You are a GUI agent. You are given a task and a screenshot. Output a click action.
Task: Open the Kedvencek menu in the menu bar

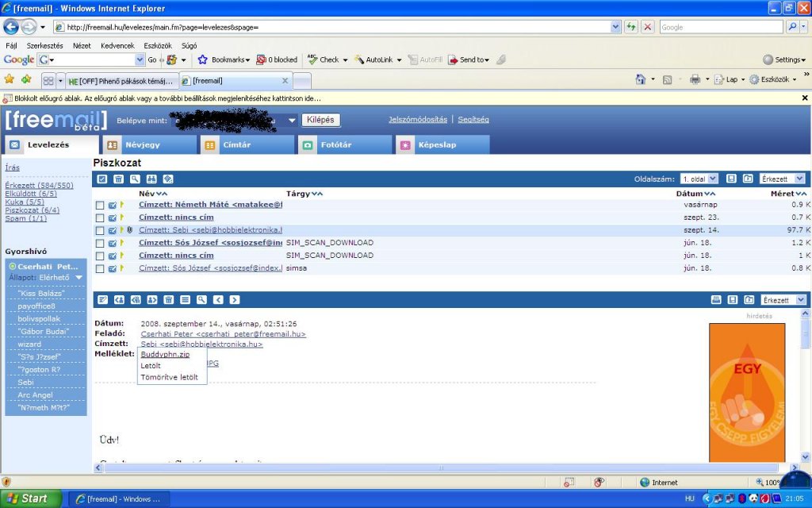point(117,45)
